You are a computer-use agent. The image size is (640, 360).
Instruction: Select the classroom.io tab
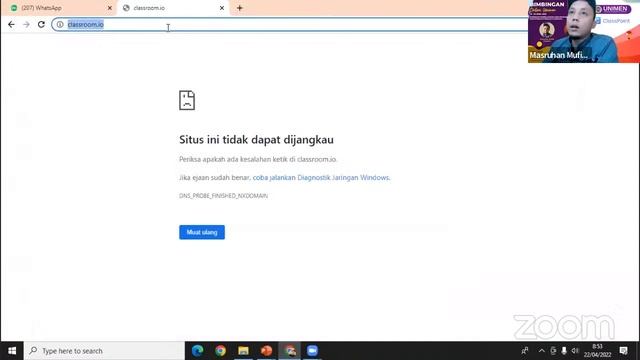tap(173, 8)
